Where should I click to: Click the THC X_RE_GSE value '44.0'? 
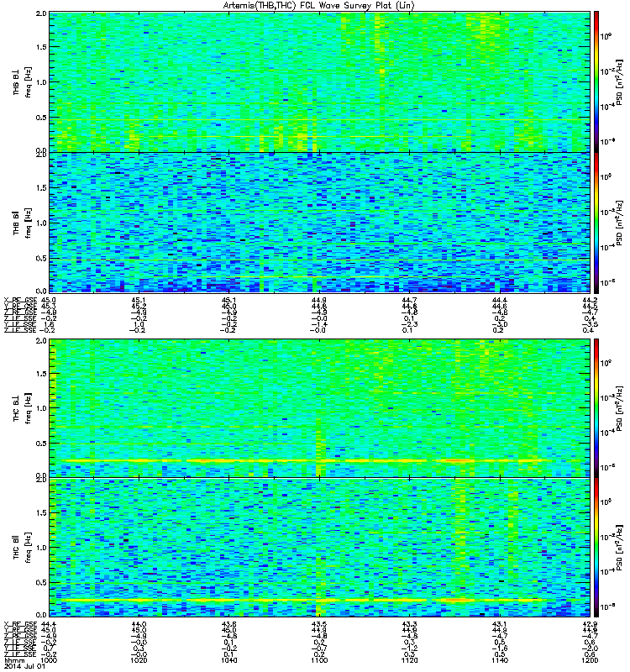pos(139,623)
